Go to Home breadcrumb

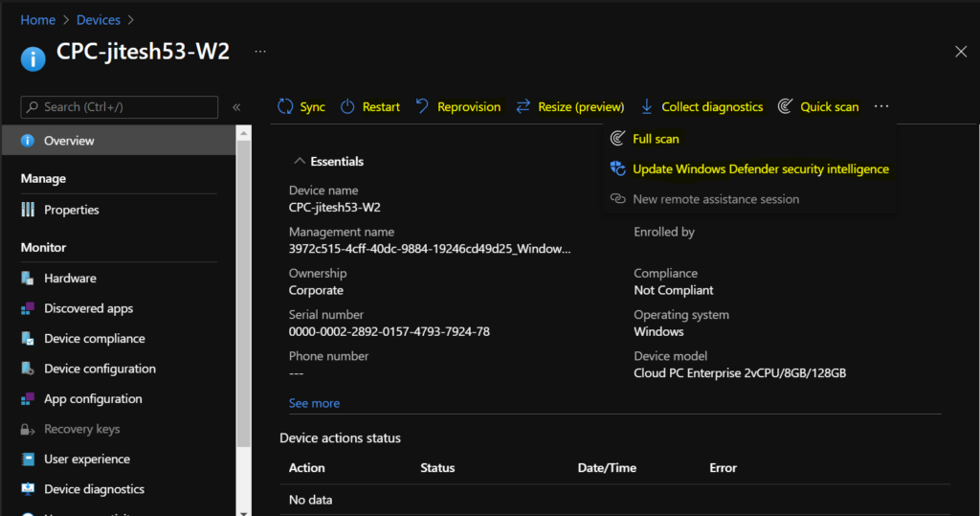37,20
